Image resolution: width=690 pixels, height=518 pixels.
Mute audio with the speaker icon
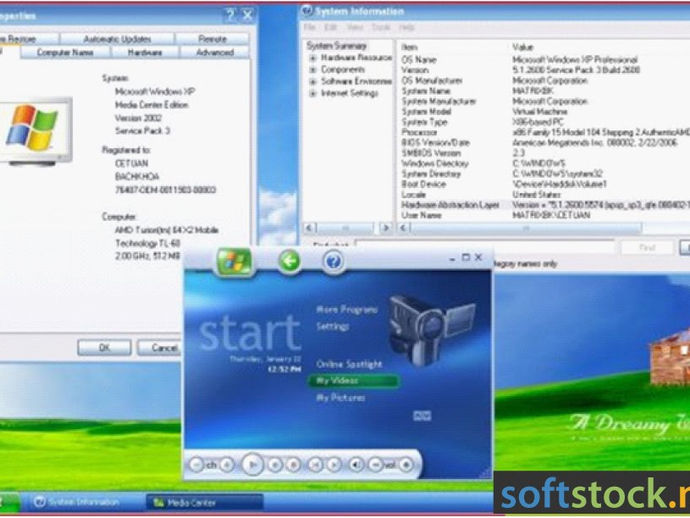(356, 465)
